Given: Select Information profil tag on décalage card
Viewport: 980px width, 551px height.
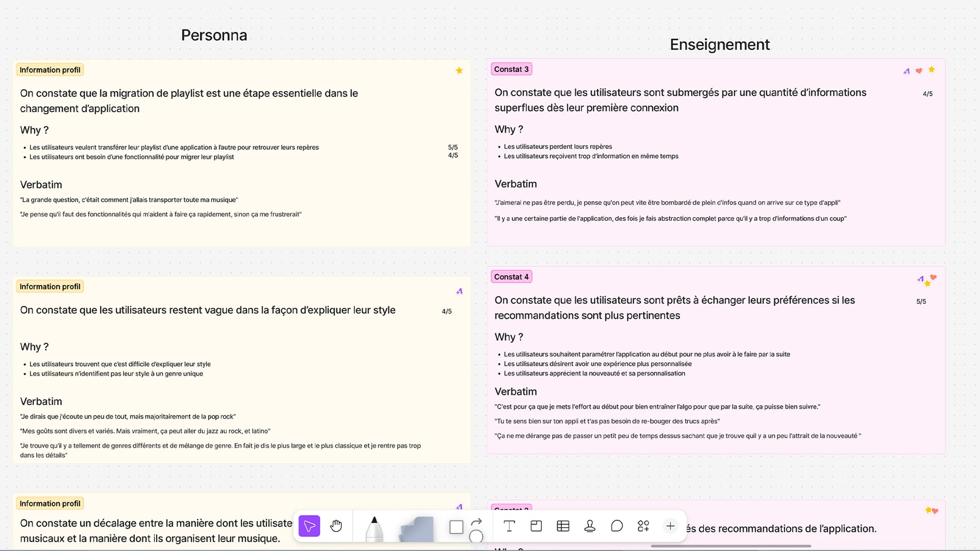Looking at the screenshot, I should click(x=50, y=503).
